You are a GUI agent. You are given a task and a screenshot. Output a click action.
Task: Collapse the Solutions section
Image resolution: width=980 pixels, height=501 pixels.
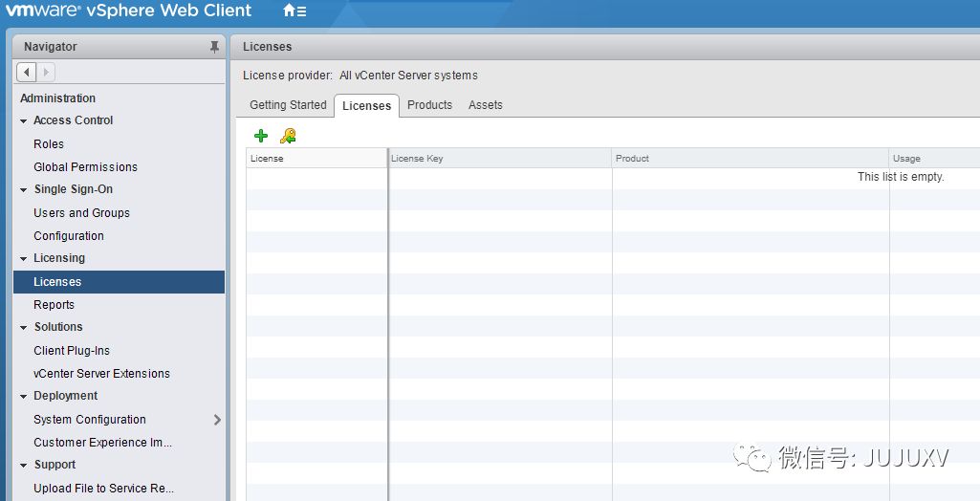(x=24, y=327)
